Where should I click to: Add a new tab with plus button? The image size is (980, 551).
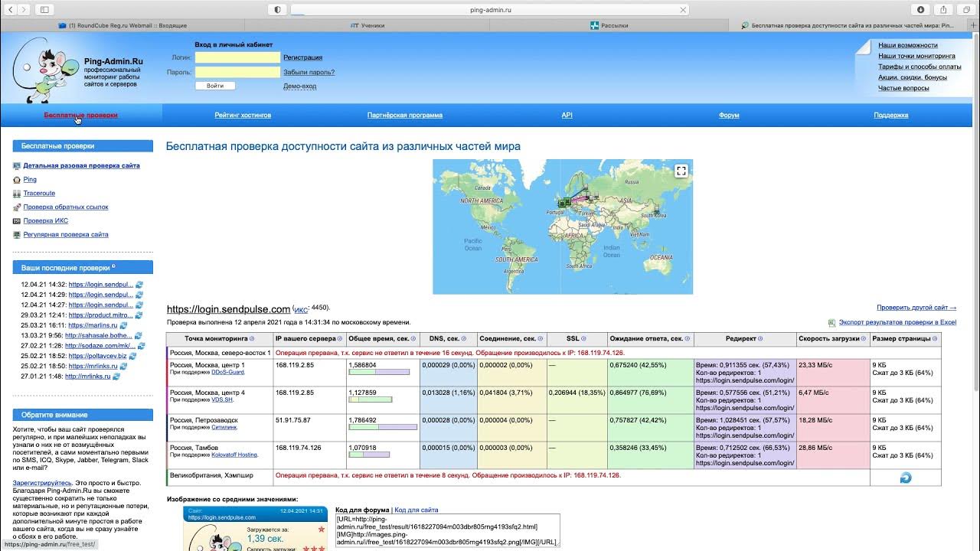(973, 25)
